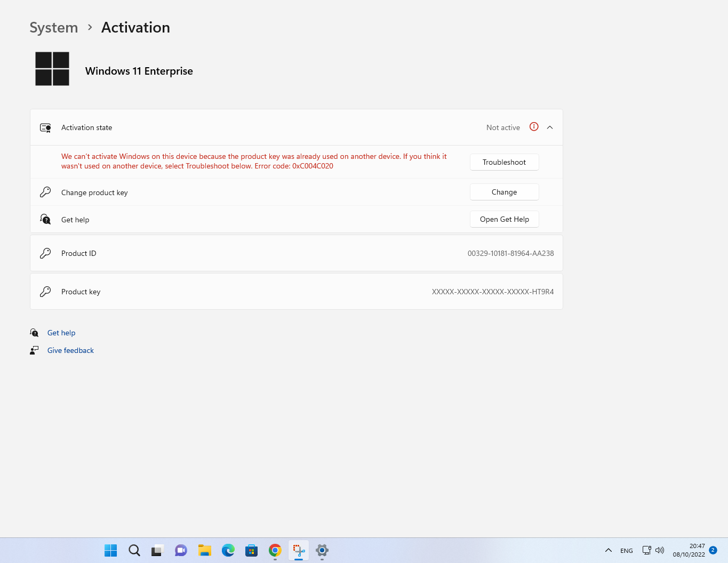Open the Give feedback link
Screen dimensions: 728x563
tap(70, 350)
